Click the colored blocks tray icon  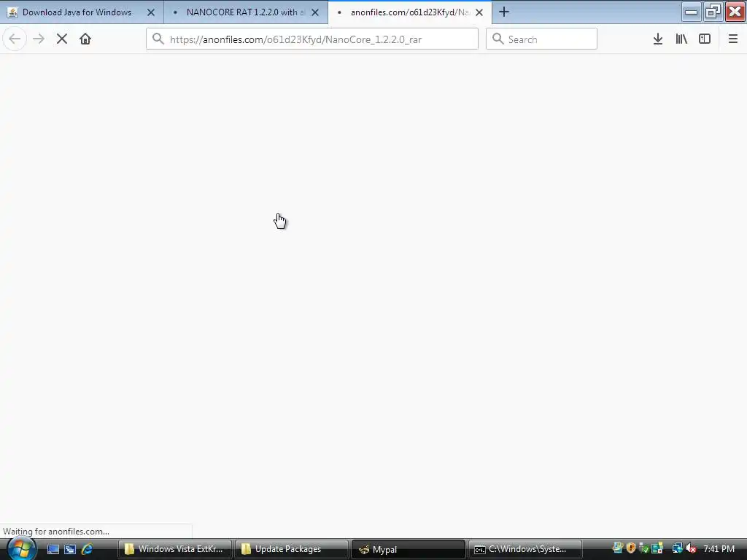tap(657, 548)
